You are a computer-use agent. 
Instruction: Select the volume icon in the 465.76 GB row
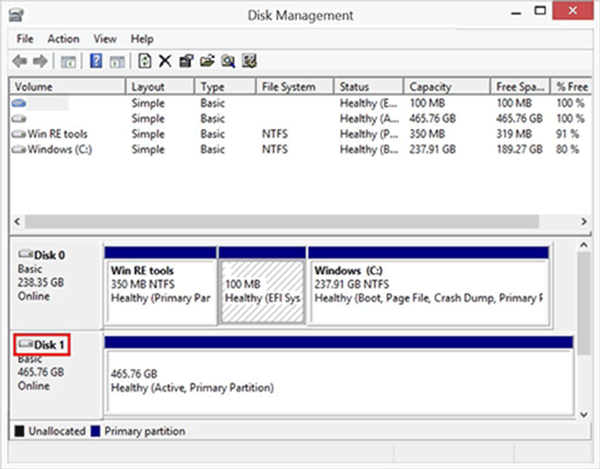click(19, 119)
